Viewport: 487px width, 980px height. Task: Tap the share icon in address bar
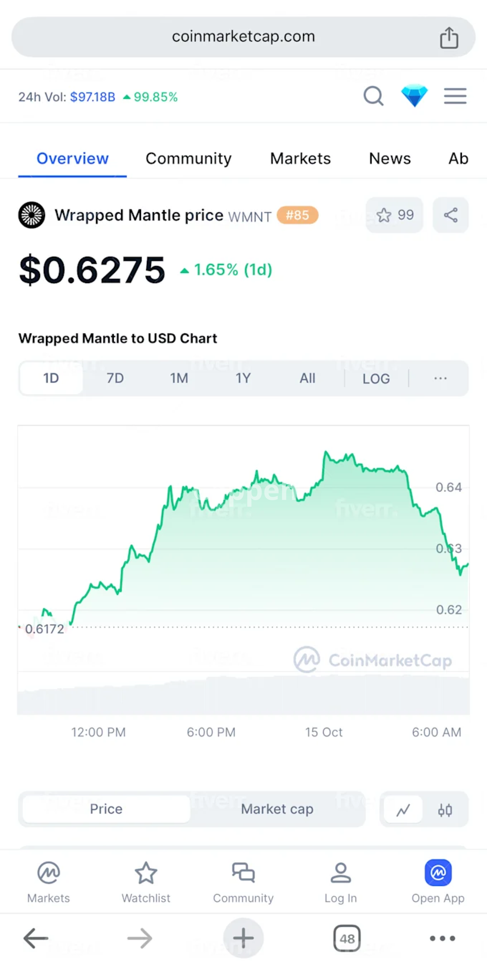[x=449, y=38]
